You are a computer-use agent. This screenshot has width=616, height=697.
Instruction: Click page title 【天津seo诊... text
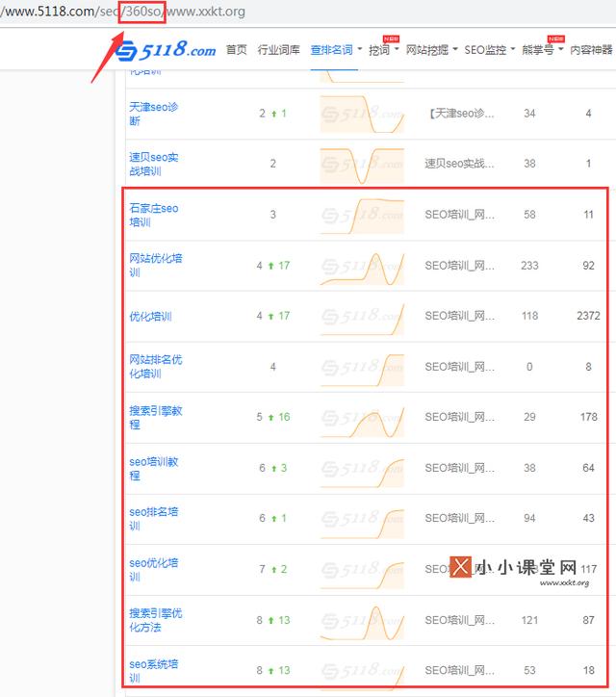(459, 114)
